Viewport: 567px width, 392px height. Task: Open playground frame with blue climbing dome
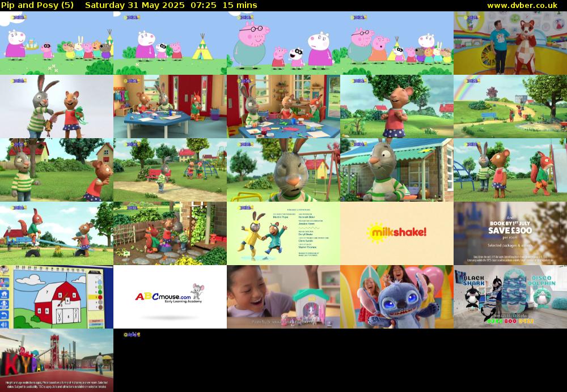click(x=170, y=170)
